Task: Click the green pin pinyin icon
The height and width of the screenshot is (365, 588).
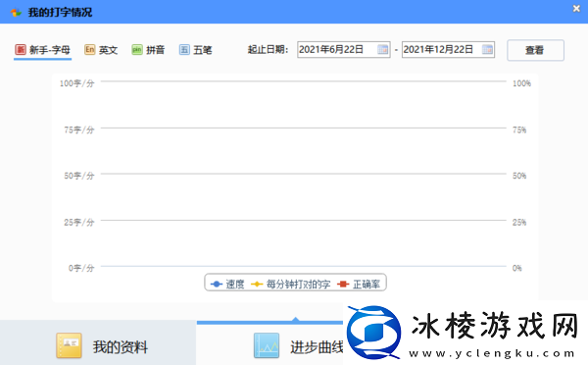Action: pos(137,50)
